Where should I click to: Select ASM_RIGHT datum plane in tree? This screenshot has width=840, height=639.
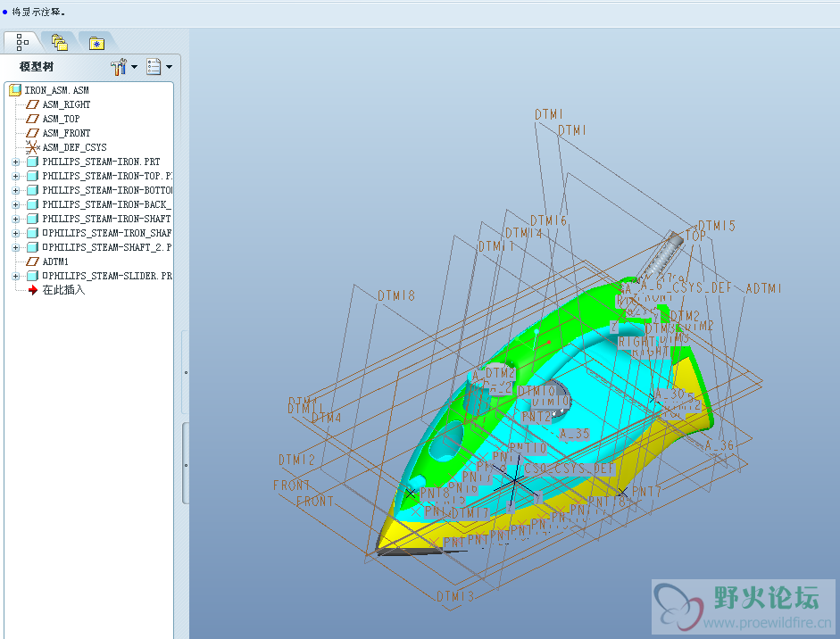click(x=66, y=104)
